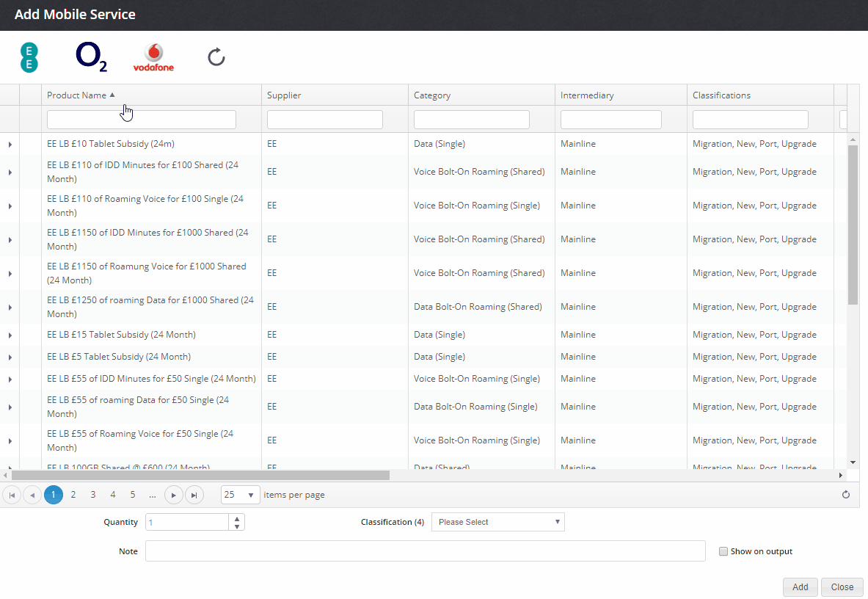
Task: Enable the Show on output checkbox
Action: pyautogui.click(x=723, y=551)
